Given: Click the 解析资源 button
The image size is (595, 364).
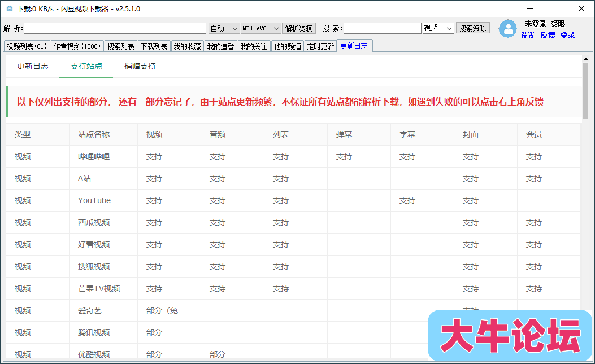Looking at the screenshot, I should 299,28.
